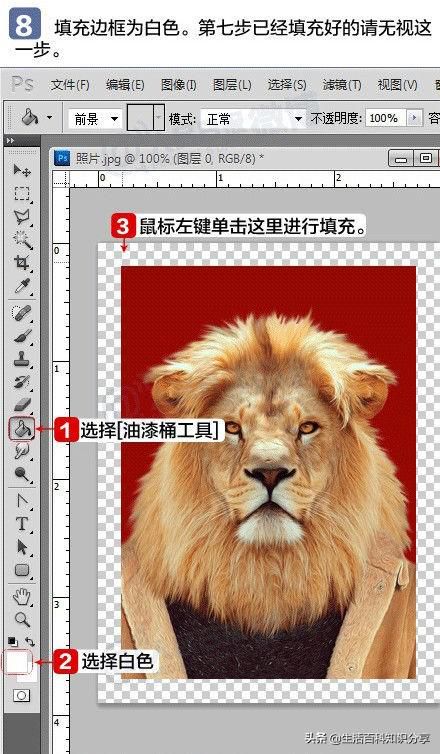This screenshot has height=754, width=440.
Task: Select the horizontal Type tool
Action: pos(22,524)
